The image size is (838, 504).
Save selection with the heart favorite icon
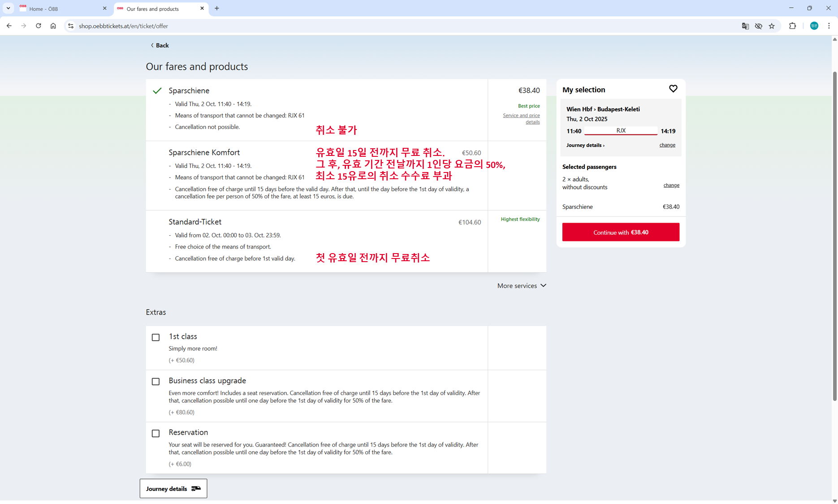tap(673, 89)
